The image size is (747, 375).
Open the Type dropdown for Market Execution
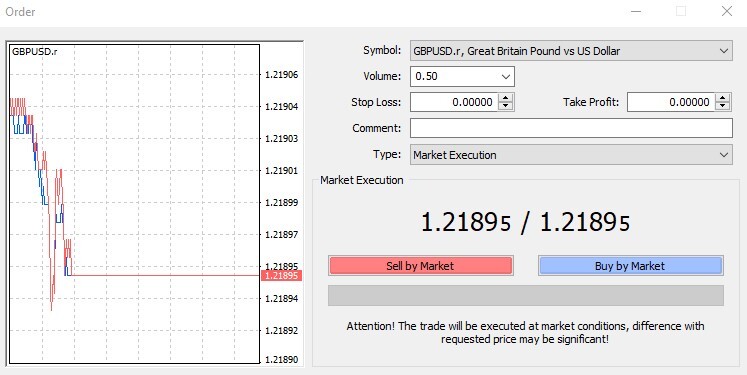click(x=724, y=155)
